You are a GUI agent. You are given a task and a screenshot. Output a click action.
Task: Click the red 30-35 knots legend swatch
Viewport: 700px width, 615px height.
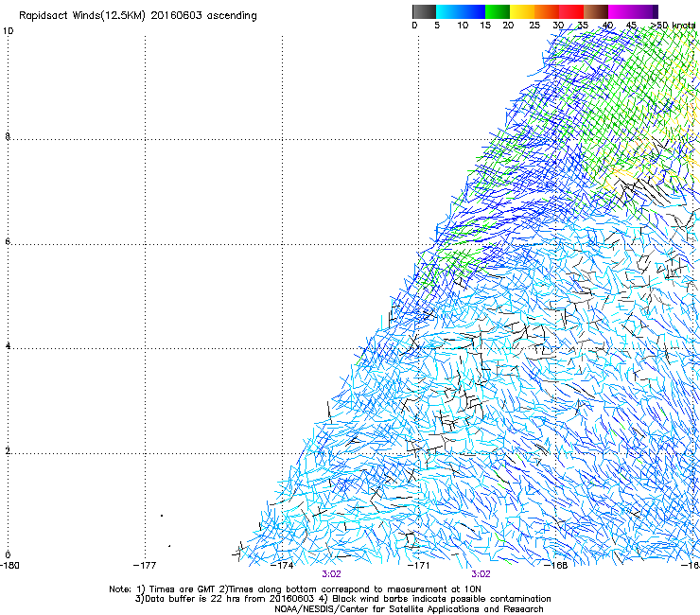[571, 11]
